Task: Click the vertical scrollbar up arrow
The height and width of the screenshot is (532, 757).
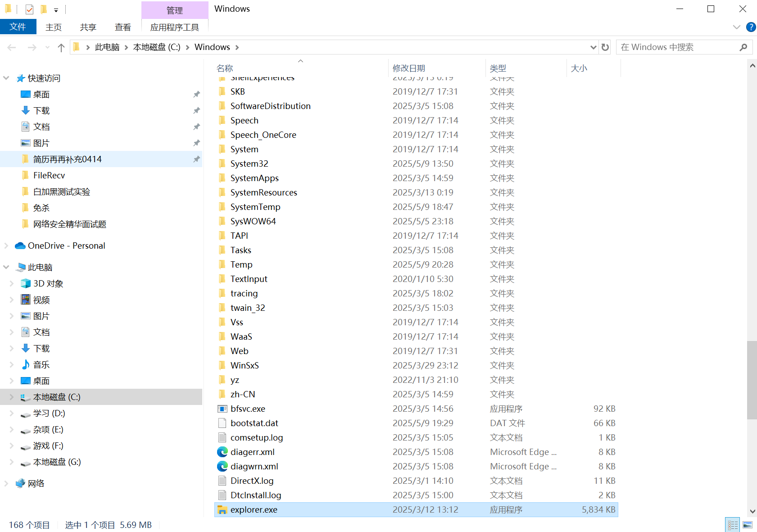Action: [x=752, y=66]
